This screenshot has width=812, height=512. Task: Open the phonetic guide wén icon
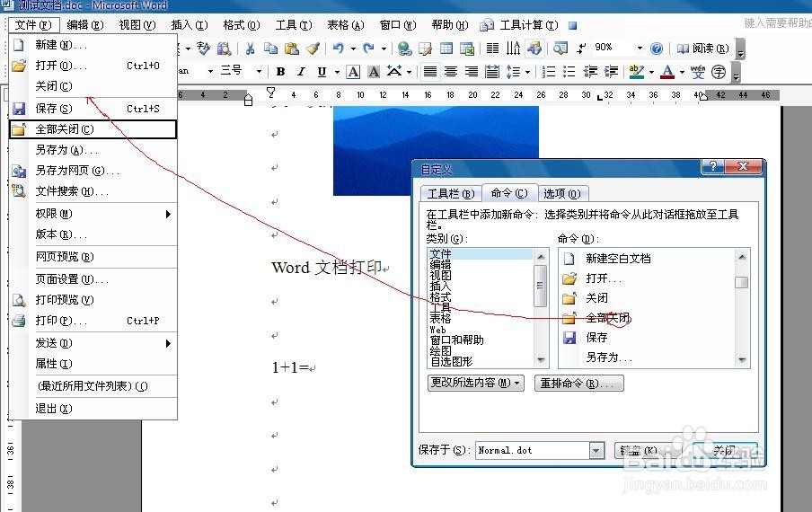pos(698,72)
